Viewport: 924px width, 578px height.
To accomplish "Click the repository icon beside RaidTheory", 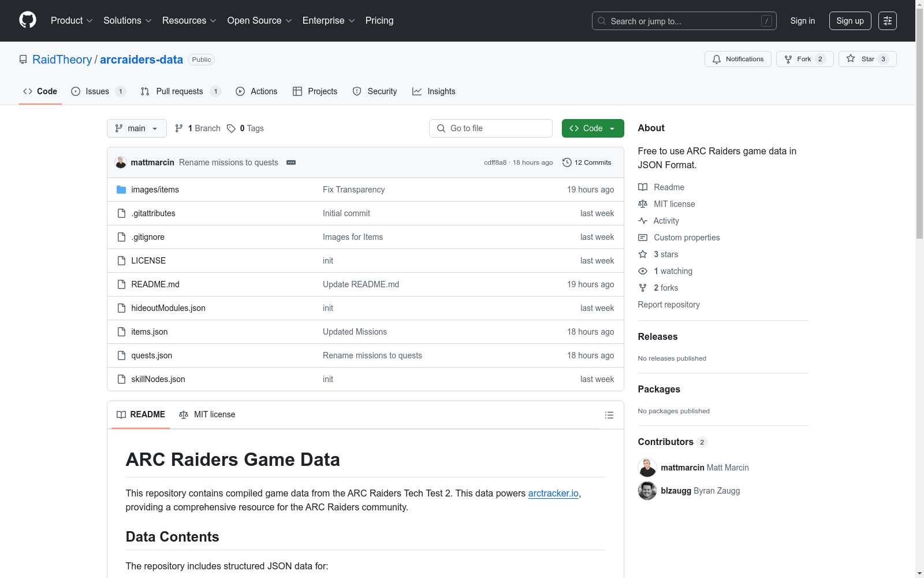I will tap(23, 60).
